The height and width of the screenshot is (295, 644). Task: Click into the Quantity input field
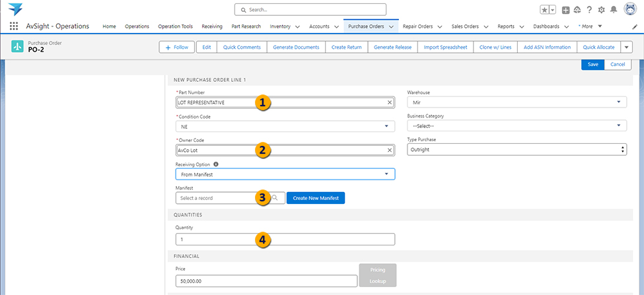(285, 240)
